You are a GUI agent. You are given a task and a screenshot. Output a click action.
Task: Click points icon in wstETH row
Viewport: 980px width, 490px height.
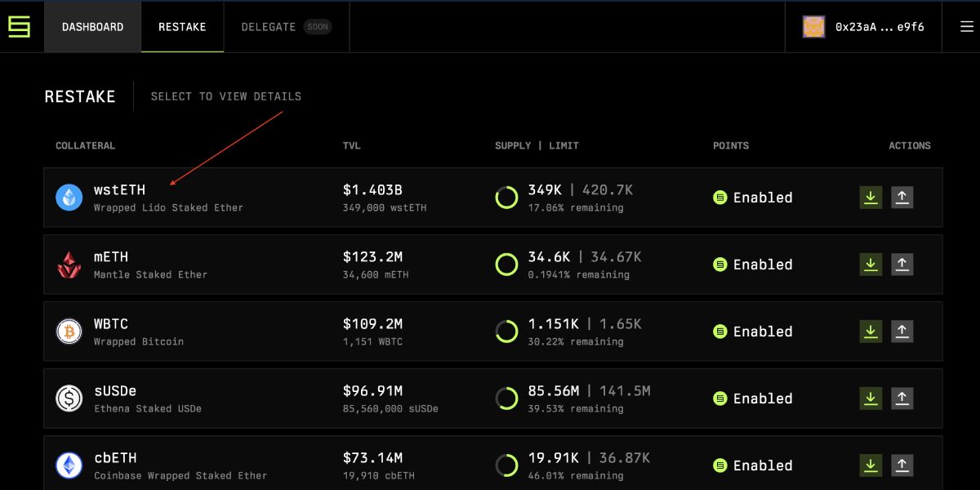click(719, 197)
